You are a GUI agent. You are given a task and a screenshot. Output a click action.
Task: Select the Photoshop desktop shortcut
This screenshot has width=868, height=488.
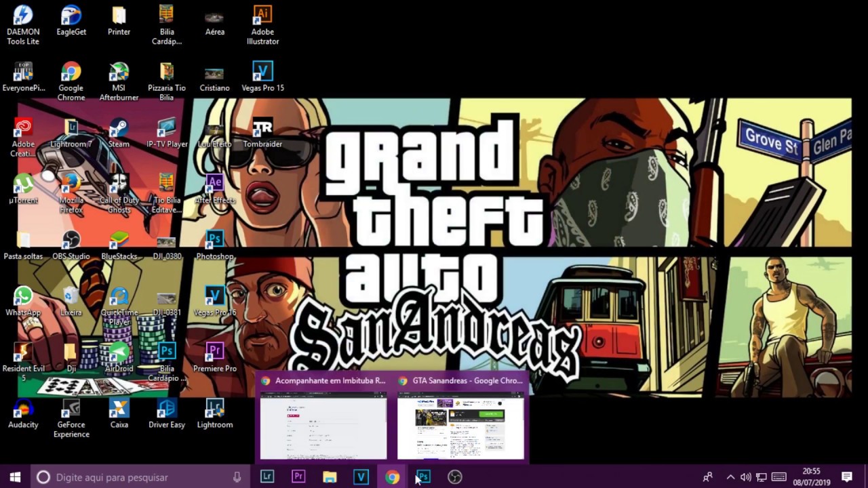click(x=215, y=245)
